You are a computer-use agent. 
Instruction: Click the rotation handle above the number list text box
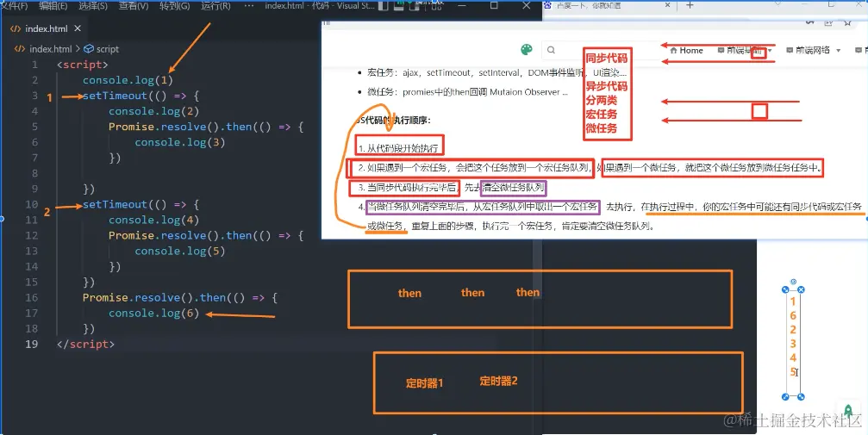793,282
